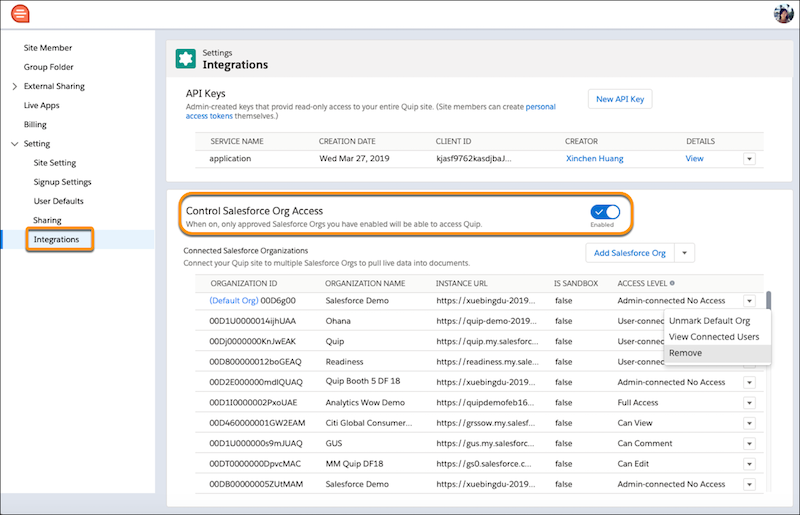Click the Access Level info icon
This screenshot has width=800, height=515.
tap(672, 283)
